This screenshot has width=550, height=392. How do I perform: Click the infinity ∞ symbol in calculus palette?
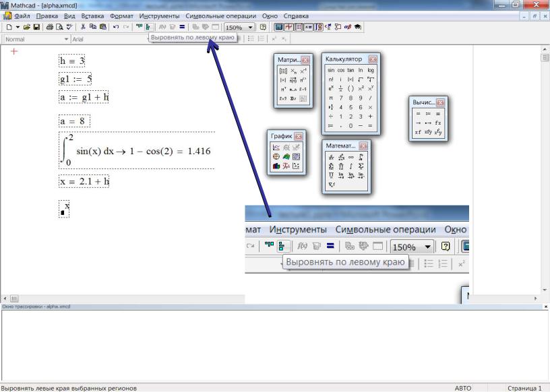coord(350,157)
